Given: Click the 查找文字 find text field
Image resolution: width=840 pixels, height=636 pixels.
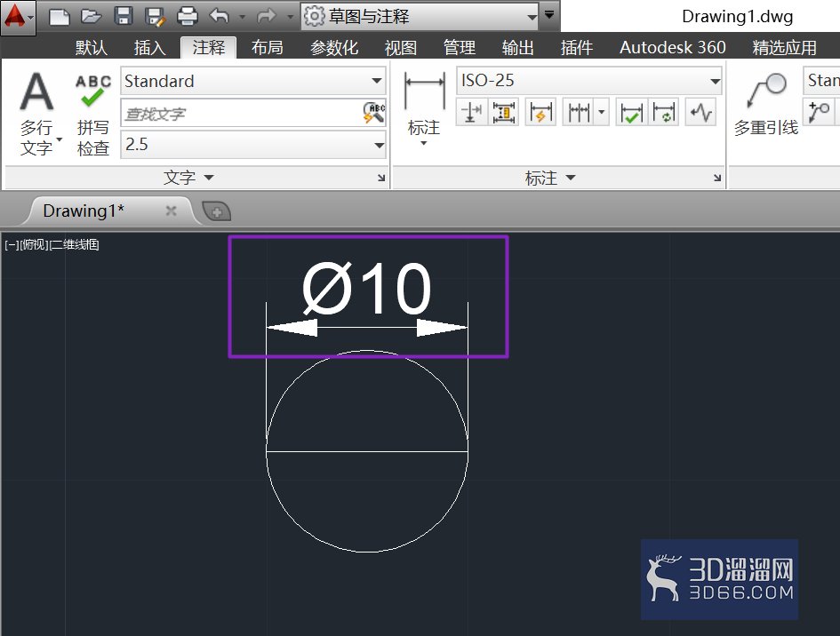Looking at the screenshot, I should pyautogui.click(x=242, y=113).
